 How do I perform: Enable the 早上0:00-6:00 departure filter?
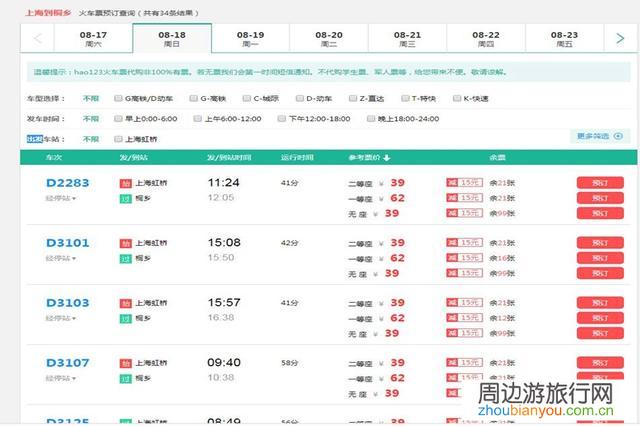[118, 119]
